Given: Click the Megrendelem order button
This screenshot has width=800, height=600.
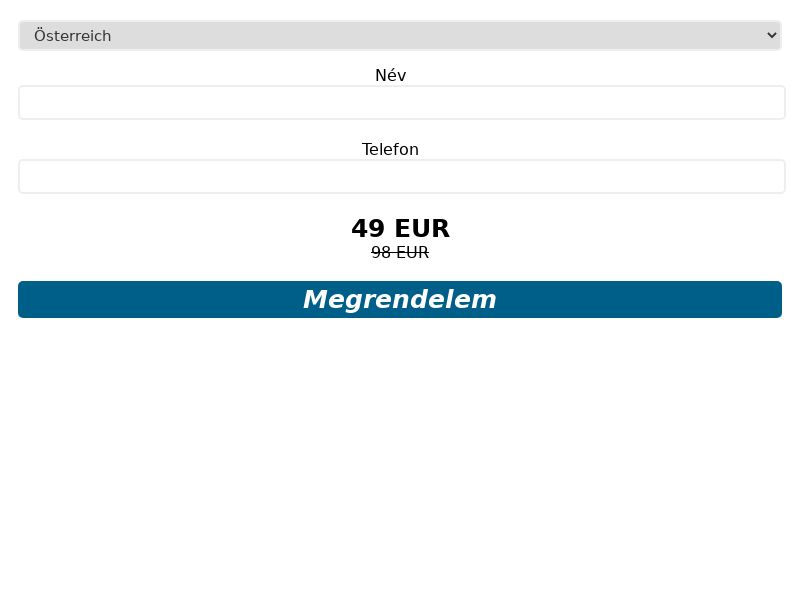Looking at the screenshot, I should pyautogui.click(x=399, y=299).
